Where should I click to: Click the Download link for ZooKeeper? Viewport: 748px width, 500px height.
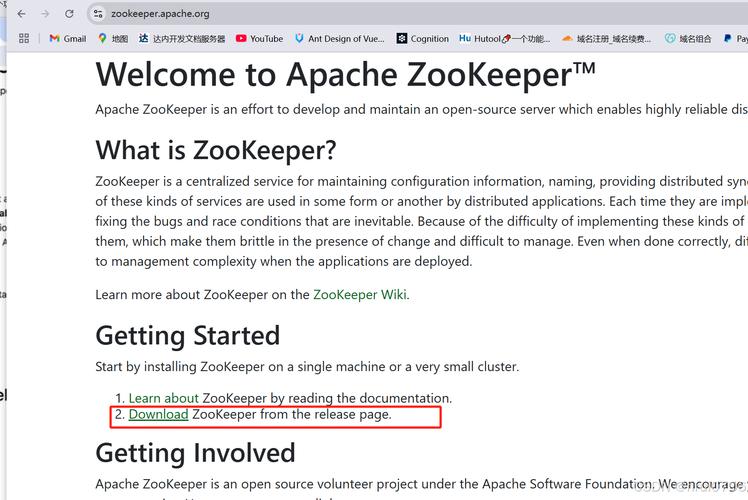coord(158,414)
